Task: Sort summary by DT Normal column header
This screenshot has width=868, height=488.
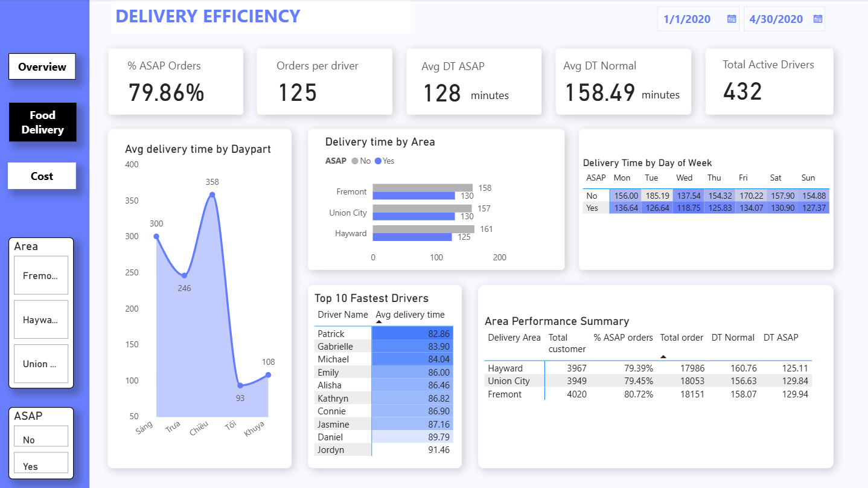Action: coord(733,338)
